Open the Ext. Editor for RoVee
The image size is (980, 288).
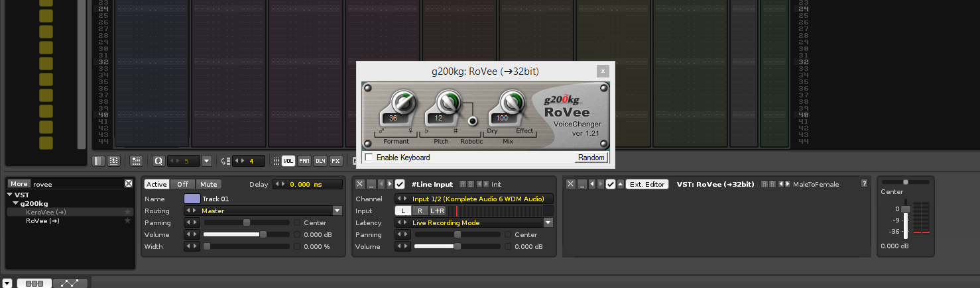tap(647, 184)
